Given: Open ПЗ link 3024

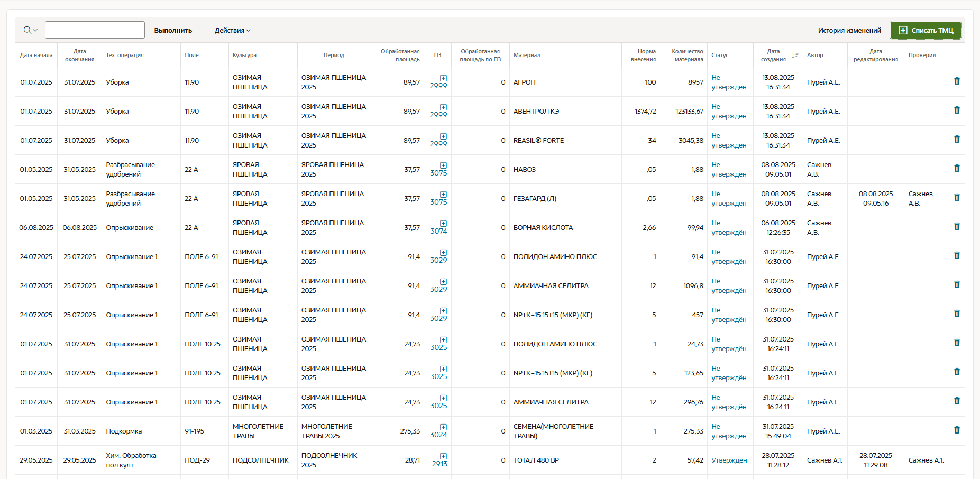Looking at the screenshot, I should coord(438,435).
